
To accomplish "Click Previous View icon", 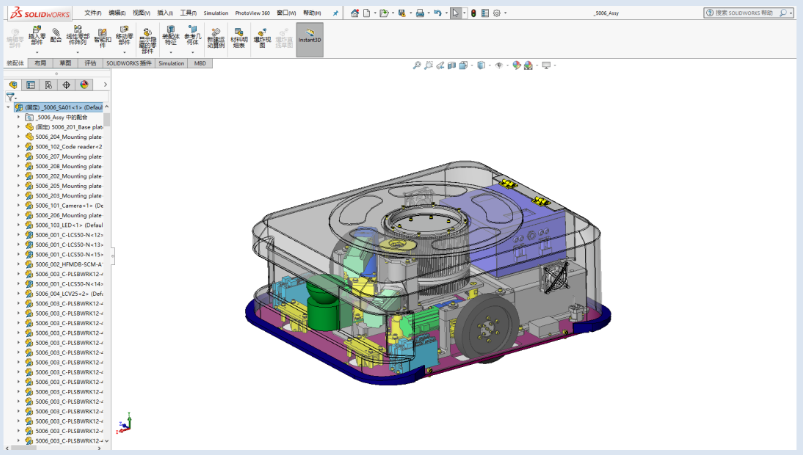I will (x=440, y=65).
